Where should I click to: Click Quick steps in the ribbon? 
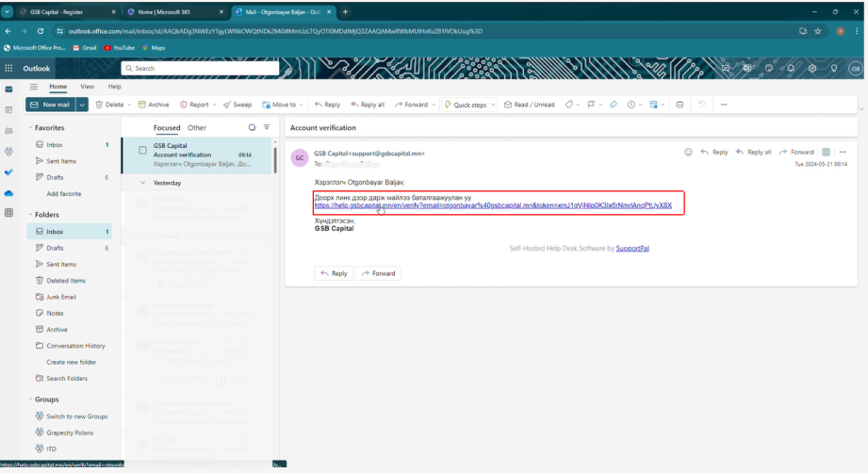466,105
